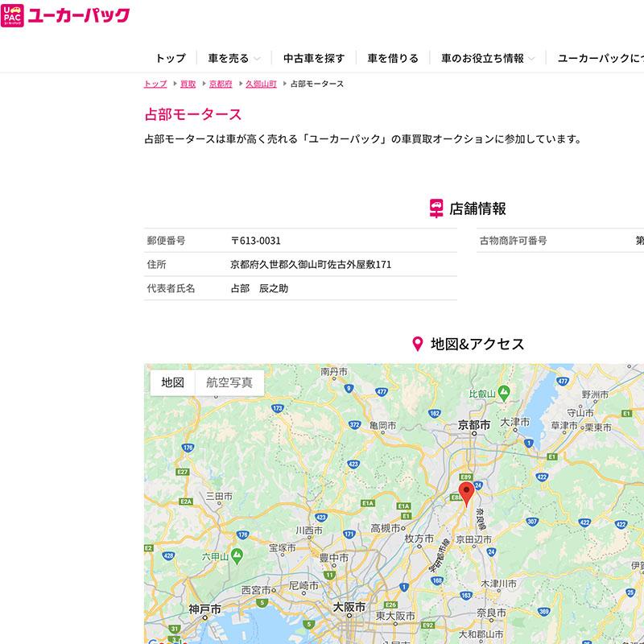The width and height of the screenshot is (644, 644).
Task: Click the pink shop icon beside 店舗情報
Action: click(436, 208)
